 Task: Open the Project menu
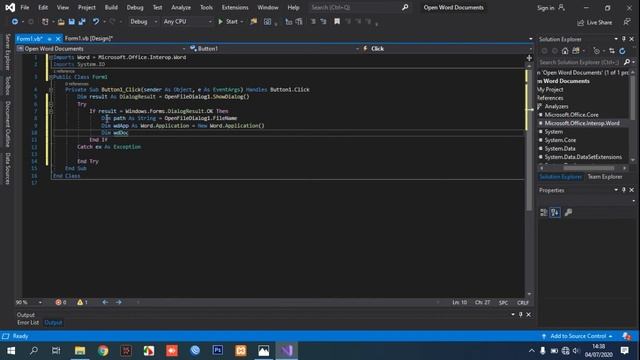(87, 7)
